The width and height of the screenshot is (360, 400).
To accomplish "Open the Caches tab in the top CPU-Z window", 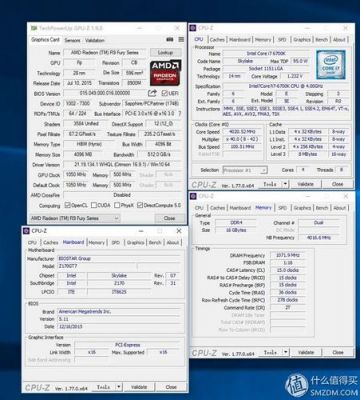I will coord(217,39).
